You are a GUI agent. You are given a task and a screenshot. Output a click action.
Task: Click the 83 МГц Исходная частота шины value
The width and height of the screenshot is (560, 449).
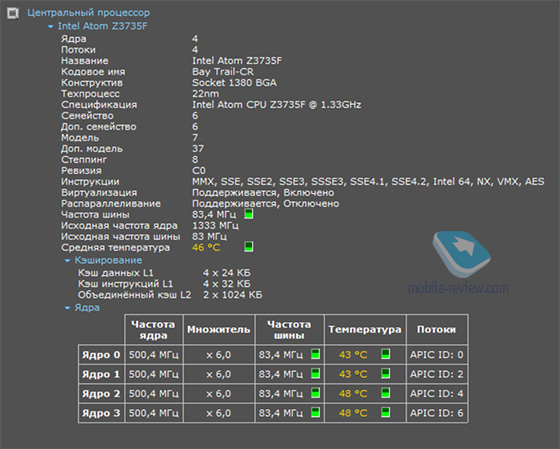pos(209,237)
